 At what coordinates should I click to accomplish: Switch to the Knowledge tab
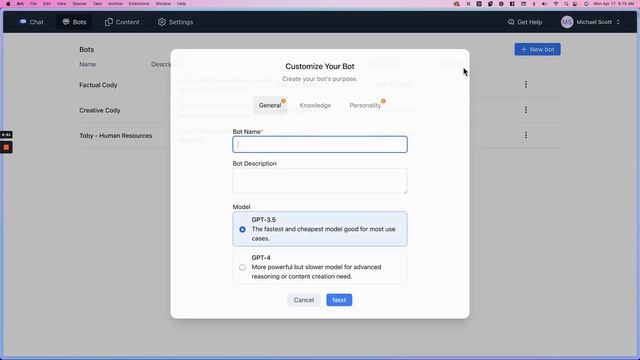315,105
